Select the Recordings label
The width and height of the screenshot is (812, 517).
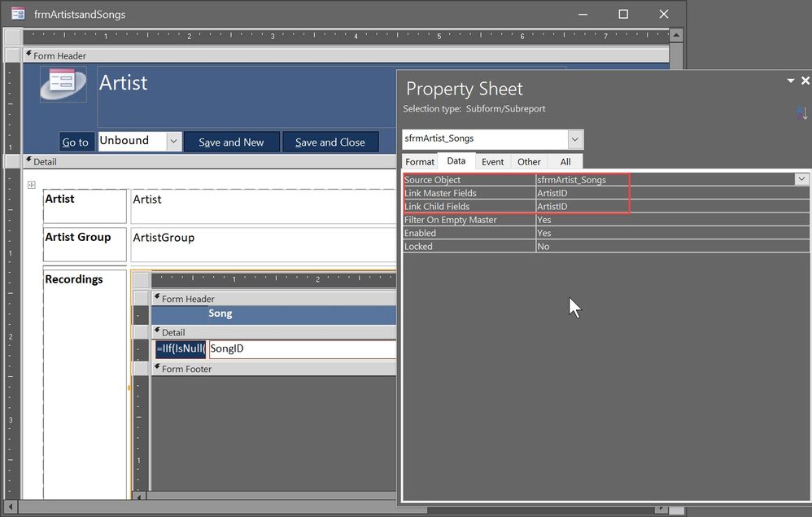(x=85, y=383)
